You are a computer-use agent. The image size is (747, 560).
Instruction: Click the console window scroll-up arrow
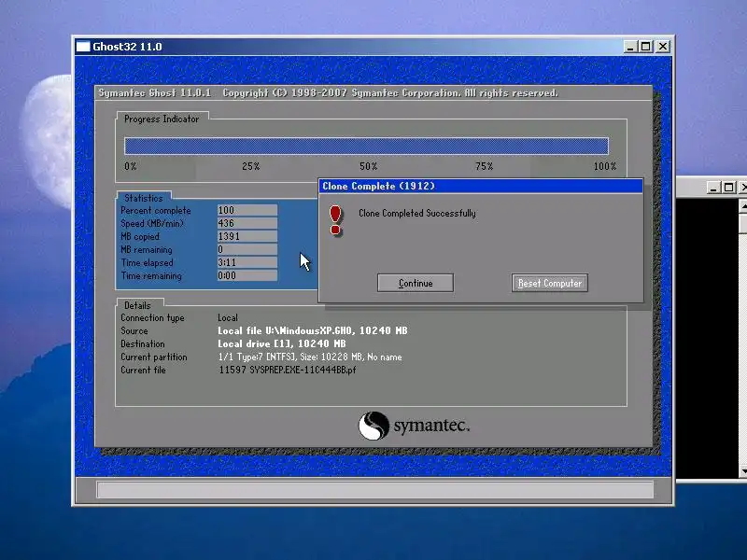tap(743, 206)
